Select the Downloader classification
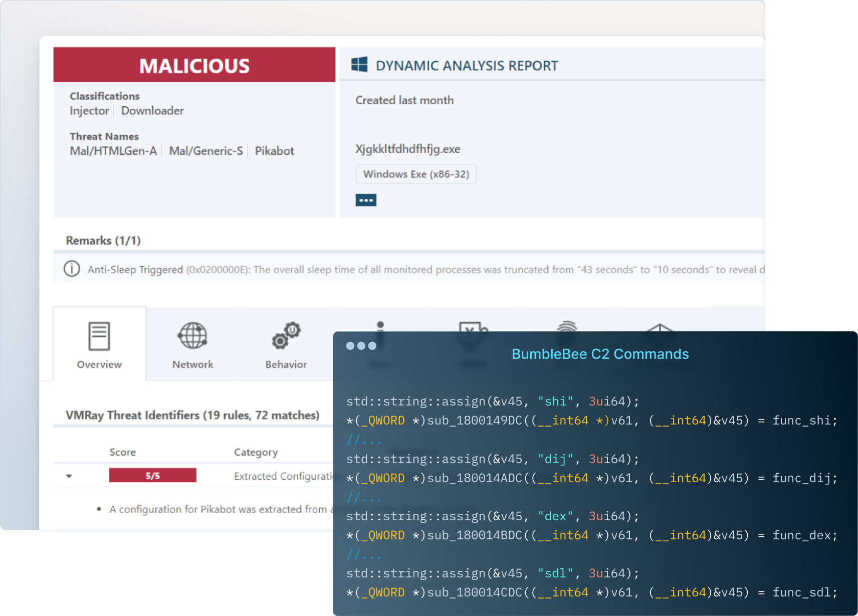This screenshot has height=616, width=858. click(x=152, y=111)
